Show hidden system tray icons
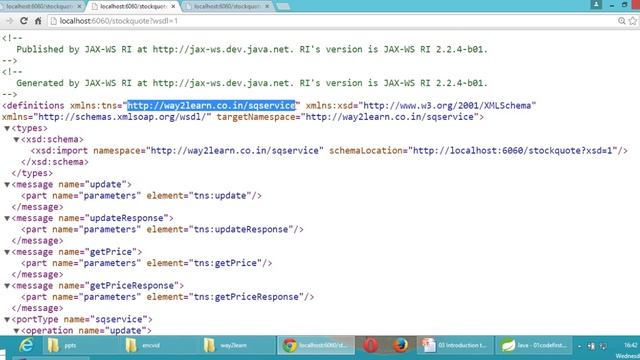Screen dimensions: 640x360 pyautogui.click(x=580, y=346)
